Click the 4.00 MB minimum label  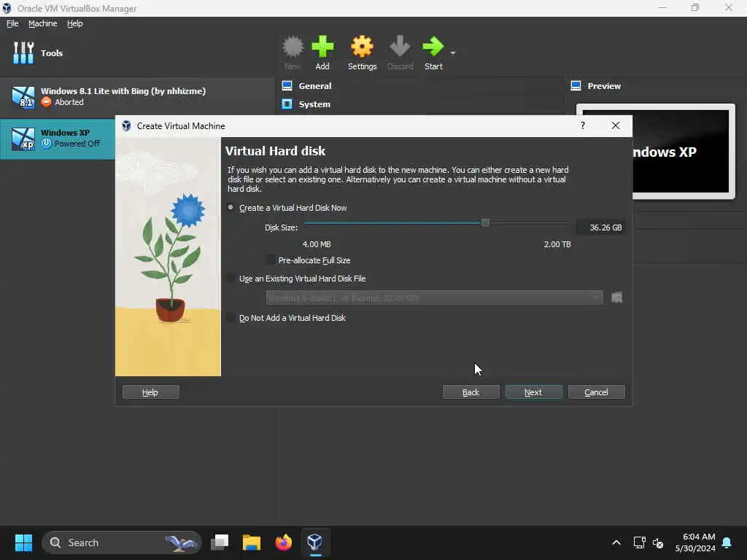[x=317, y=244]
